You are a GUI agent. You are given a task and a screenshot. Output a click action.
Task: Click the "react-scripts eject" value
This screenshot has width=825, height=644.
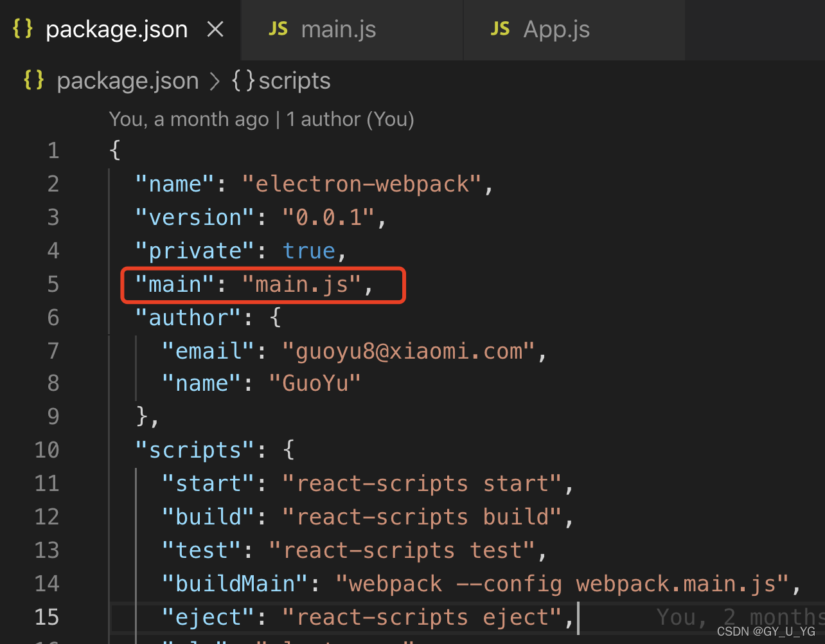pyautogui.click(x=423, y=617)
